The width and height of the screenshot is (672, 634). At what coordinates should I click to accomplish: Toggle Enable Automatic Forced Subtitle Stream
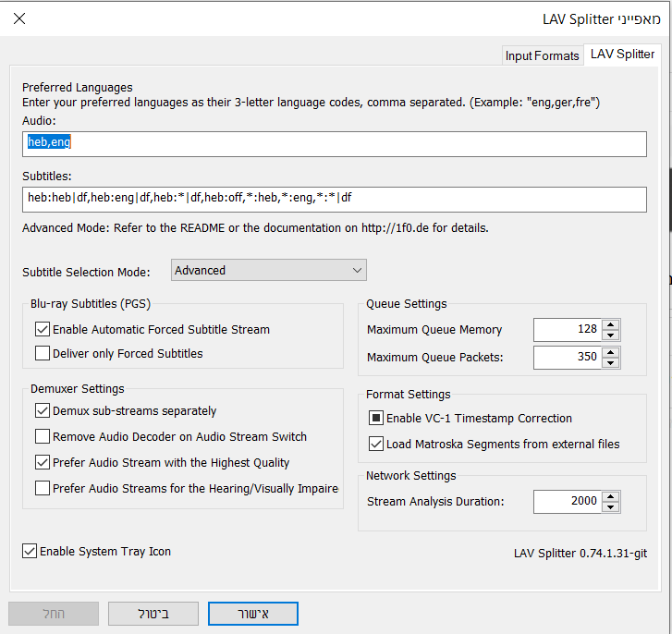[x=43, y=329]
